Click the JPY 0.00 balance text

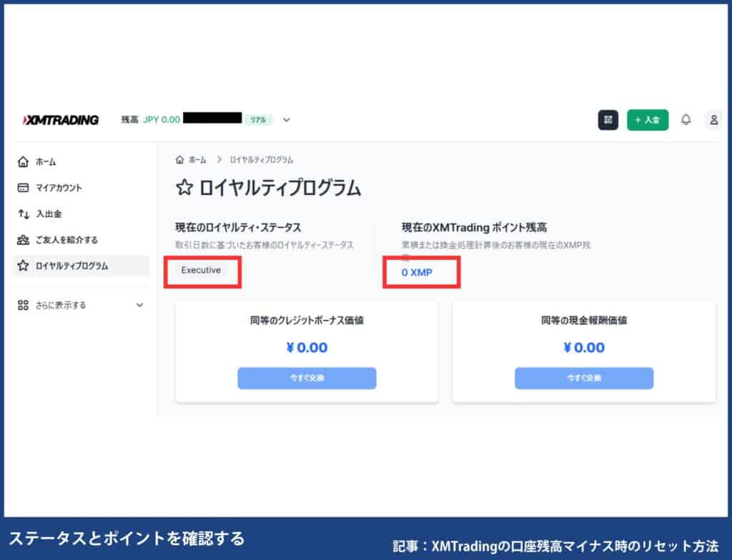click(162, 120)
